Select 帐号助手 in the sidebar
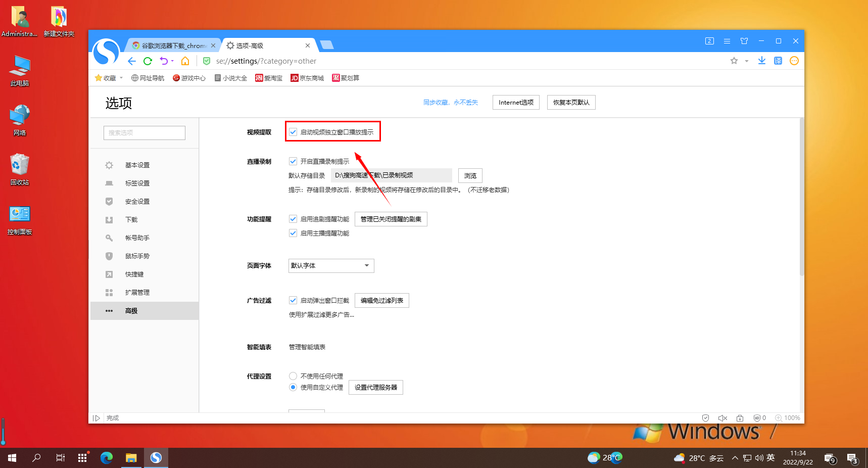The image size is (868, 468). [144, 238]
